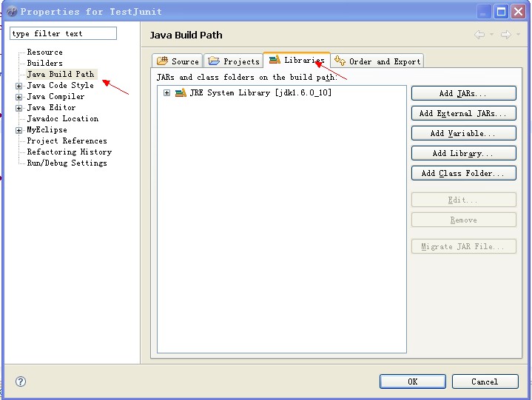Click the Add Class Folder button
This screenshot has height=400, width=532.
(x=463, y=173)
